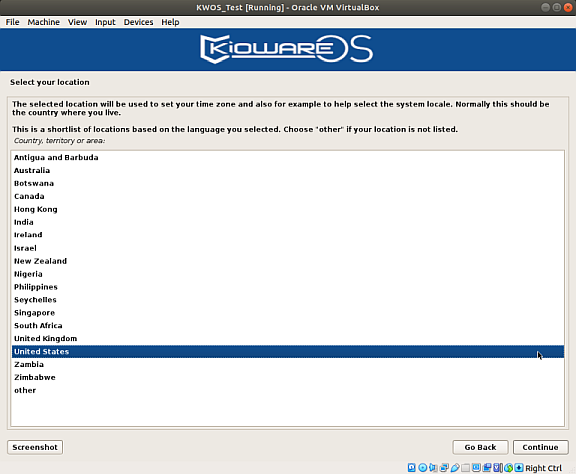Screen dimensions: 576x474
Task: Open the Input menu
Action: click(105, 22)
